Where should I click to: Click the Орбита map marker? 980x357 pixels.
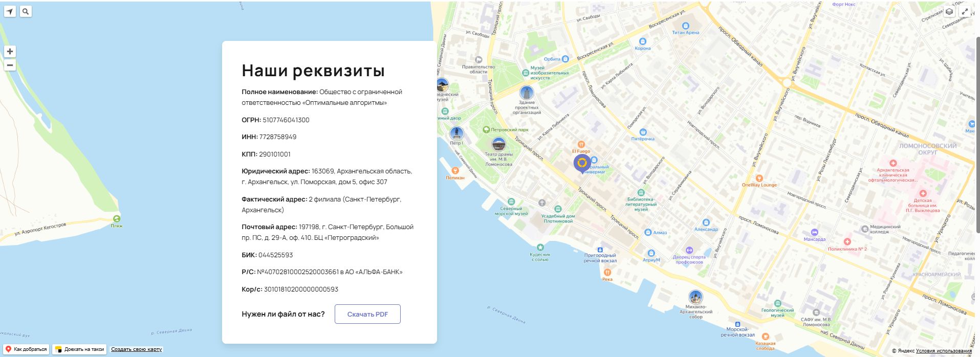pos(565,59)
